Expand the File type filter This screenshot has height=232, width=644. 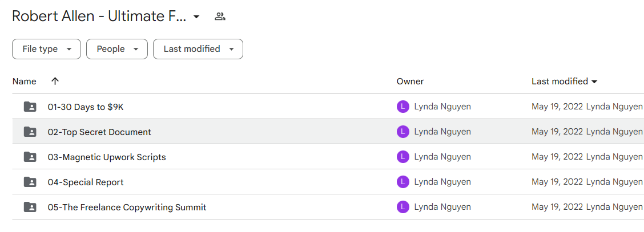click(x=46, y=49)
